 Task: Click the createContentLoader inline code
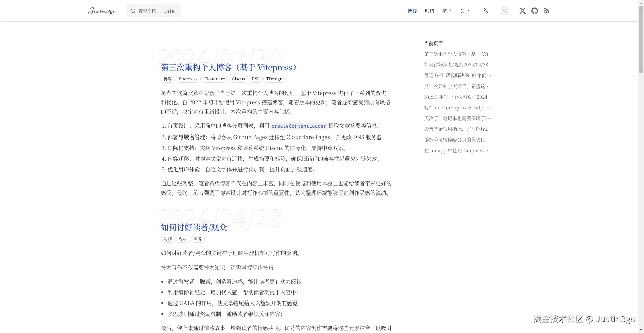299,126
